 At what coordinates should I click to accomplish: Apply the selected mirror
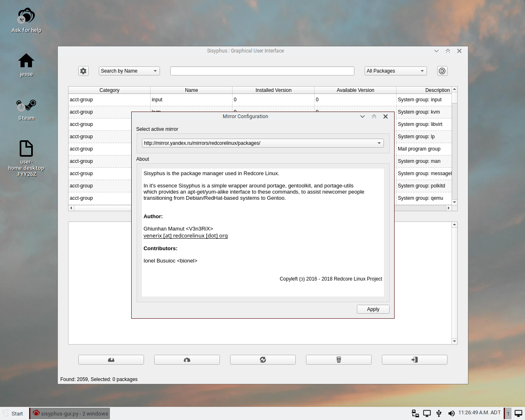pyautogui.click(x=373, y=309)
